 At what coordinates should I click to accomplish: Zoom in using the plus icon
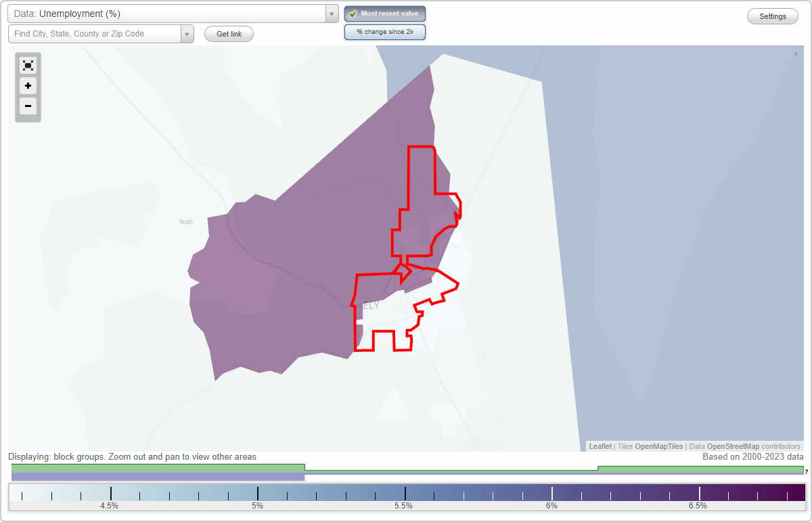[28, 86]
